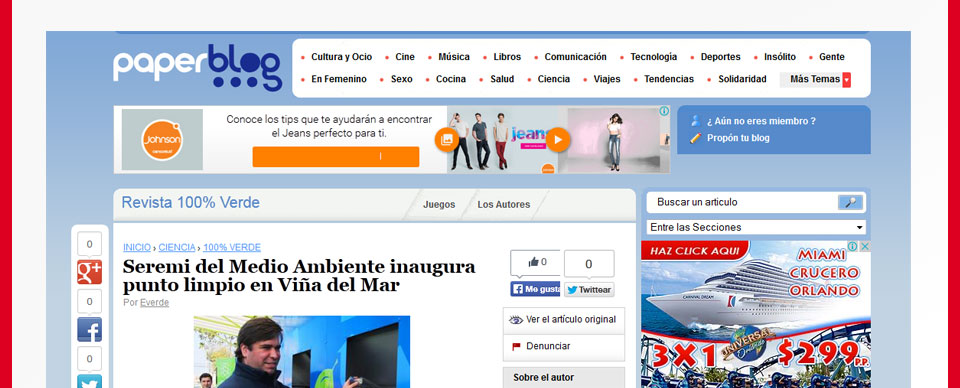
Task: Follow the 100% VERDE breadcrumb link
Action: [232, 247]
